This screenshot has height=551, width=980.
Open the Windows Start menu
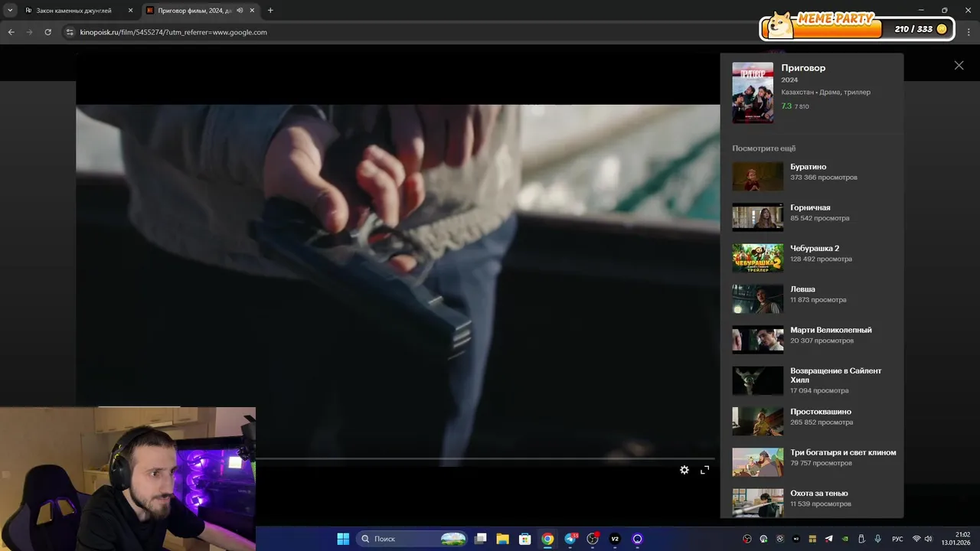coord(343,539)
